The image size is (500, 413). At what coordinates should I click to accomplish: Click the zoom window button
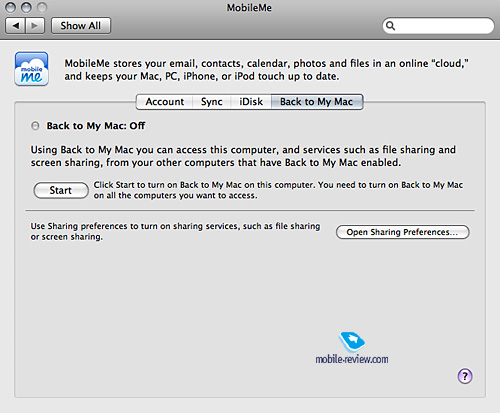(x=42, y=7)
